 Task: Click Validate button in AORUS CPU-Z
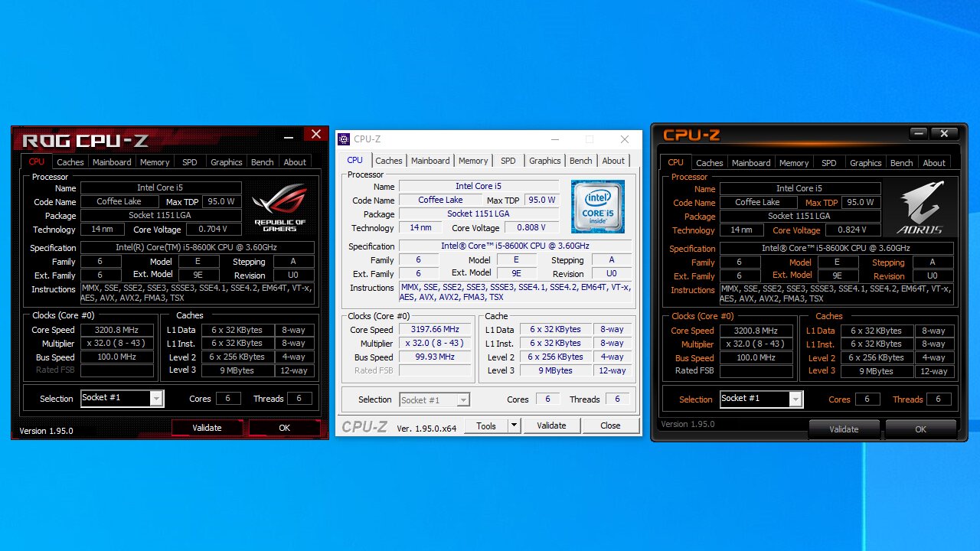[844, 429]
